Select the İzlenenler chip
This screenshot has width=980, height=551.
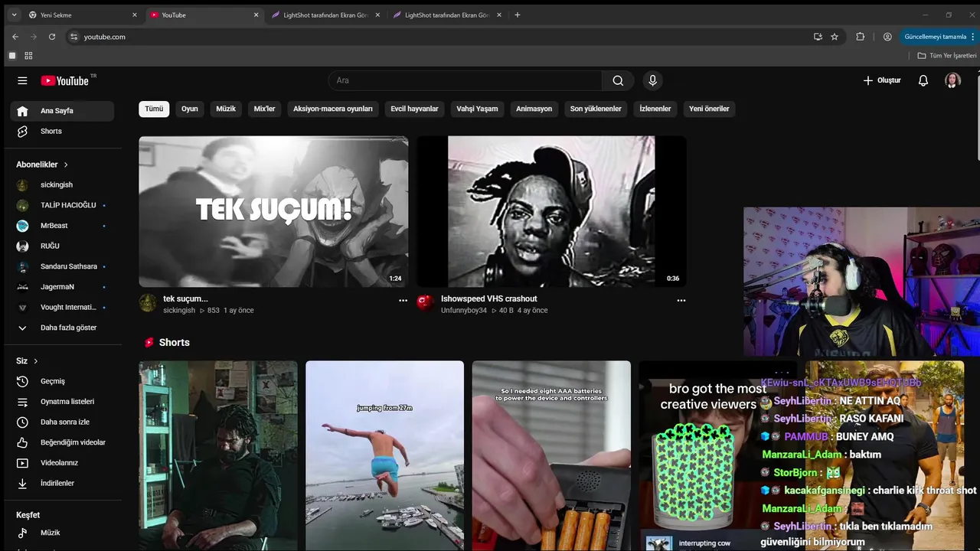[x=655, y=109]
